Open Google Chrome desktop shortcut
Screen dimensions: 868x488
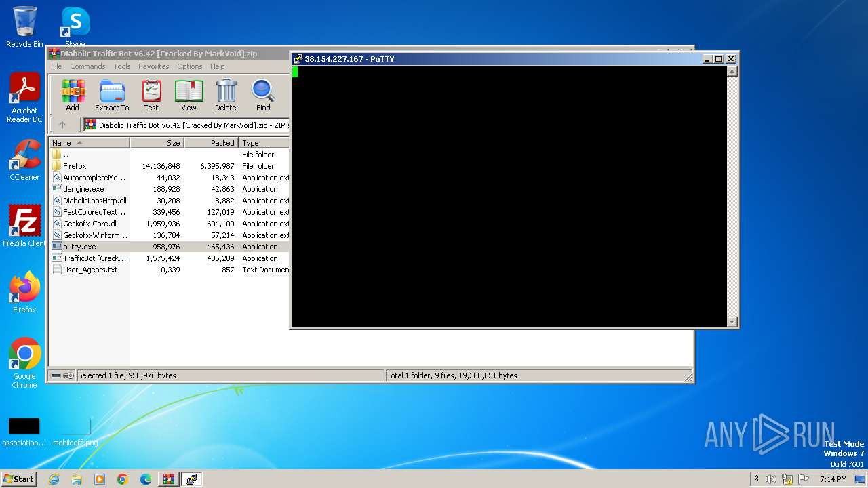[24, 363]
